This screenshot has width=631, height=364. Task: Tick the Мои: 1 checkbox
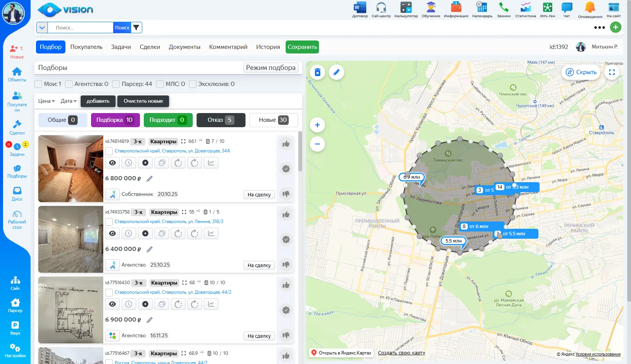[39, 84]
